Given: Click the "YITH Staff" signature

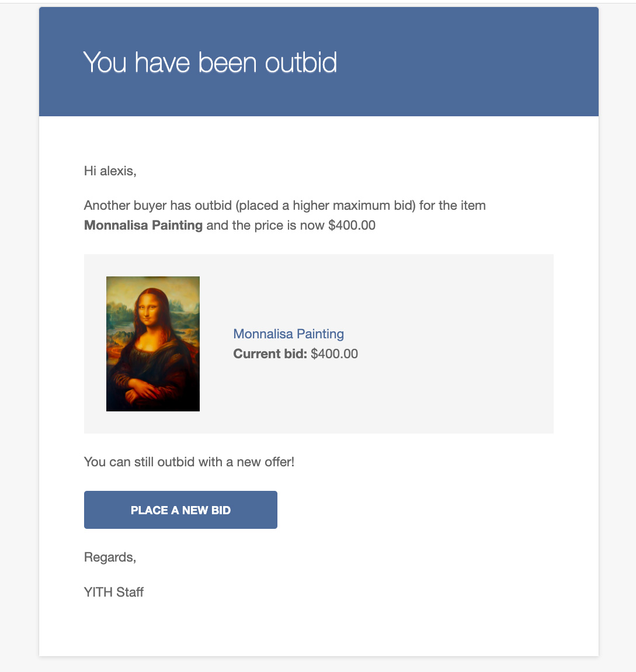Looking at the screenshot, I should click(x=114, y=592).
